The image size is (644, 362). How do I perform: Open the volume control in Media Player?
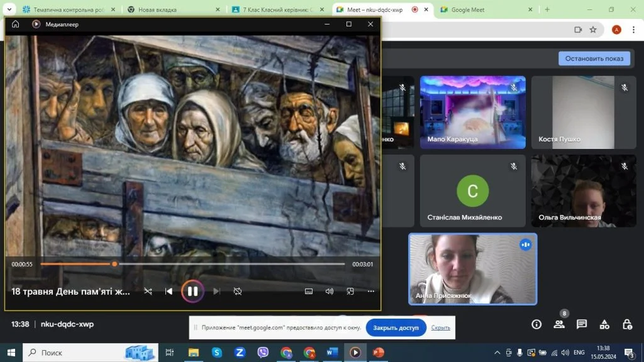coord(330,292)
